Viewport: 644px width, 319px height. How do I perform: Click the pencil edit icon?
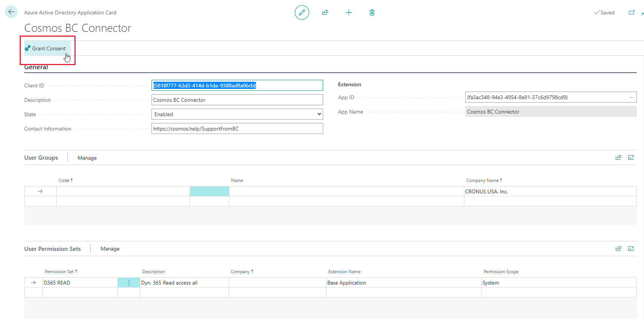302,12
